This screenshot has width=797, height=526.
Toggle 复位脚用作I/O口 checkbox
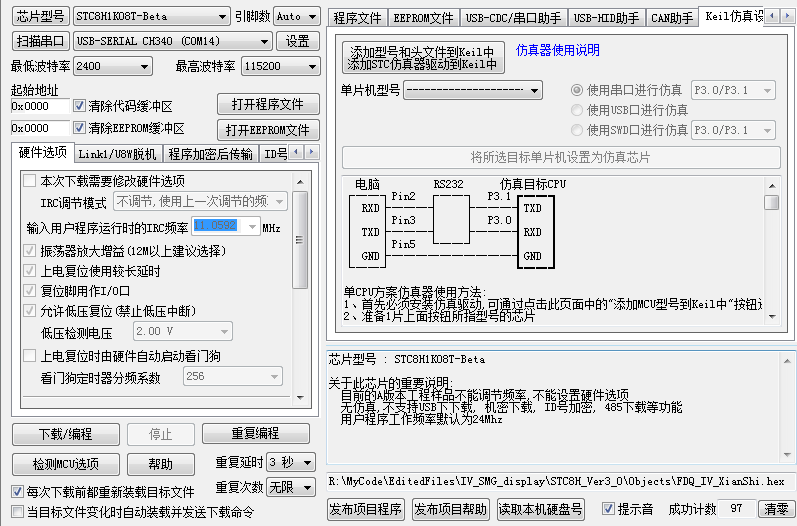tap(29, 291)
